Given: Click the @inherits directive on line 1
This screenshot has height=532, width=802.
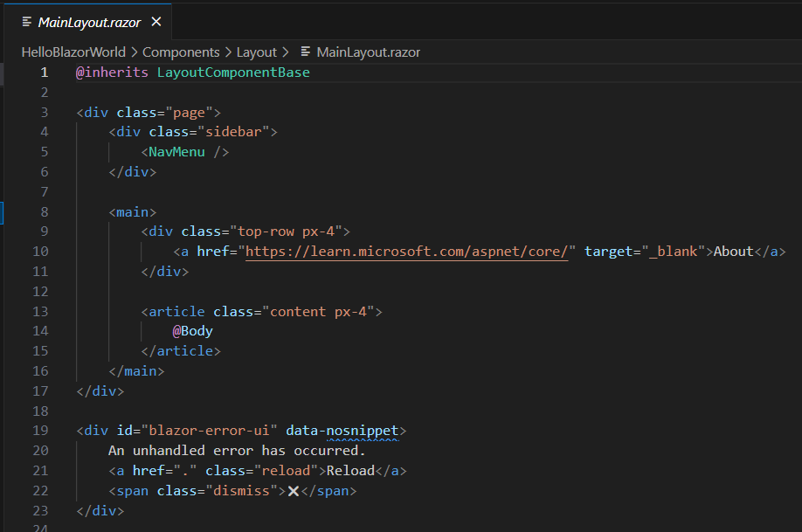Looking at the screenshot, I should coord(112,72).
